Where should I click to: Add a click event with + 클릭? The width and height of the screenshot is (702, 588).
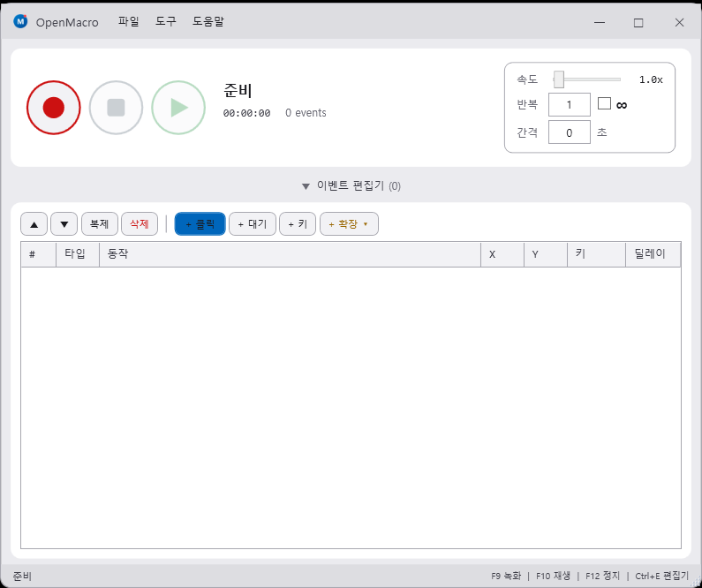coord(200,224)
